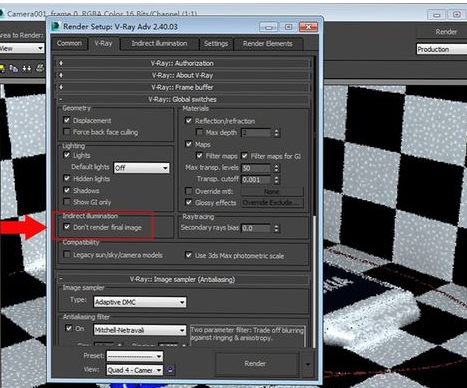Switch to Render Elements tab
The height and width of the screenshot is (388, 467).
tap(268, 43)
